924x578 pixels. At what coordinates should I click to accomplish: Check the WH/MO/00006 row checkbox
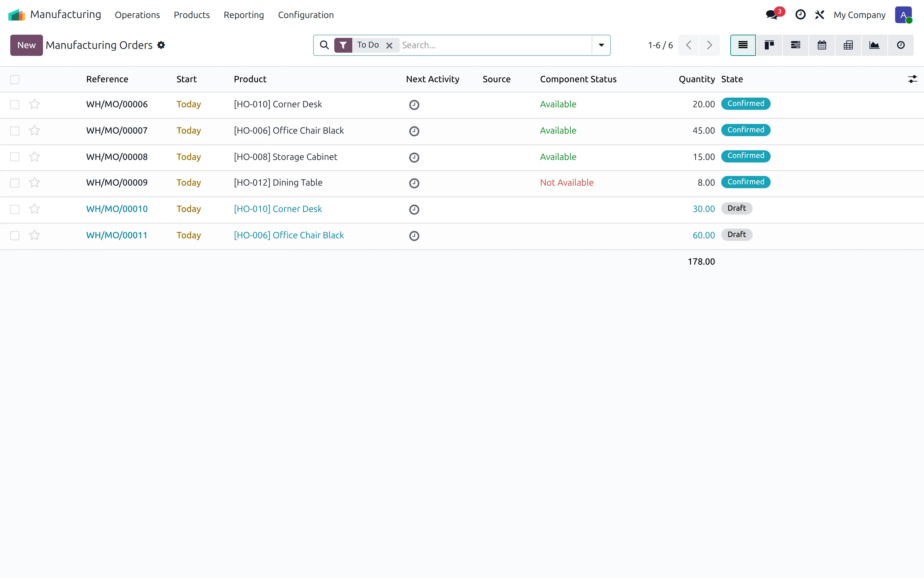(x=15, y=105)
